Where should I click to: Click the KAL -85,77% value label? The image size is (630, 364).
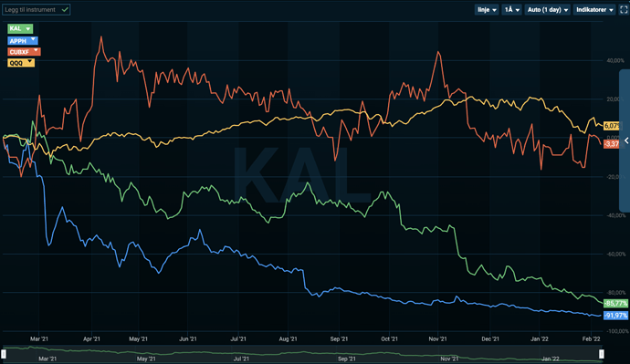point(615,304)
